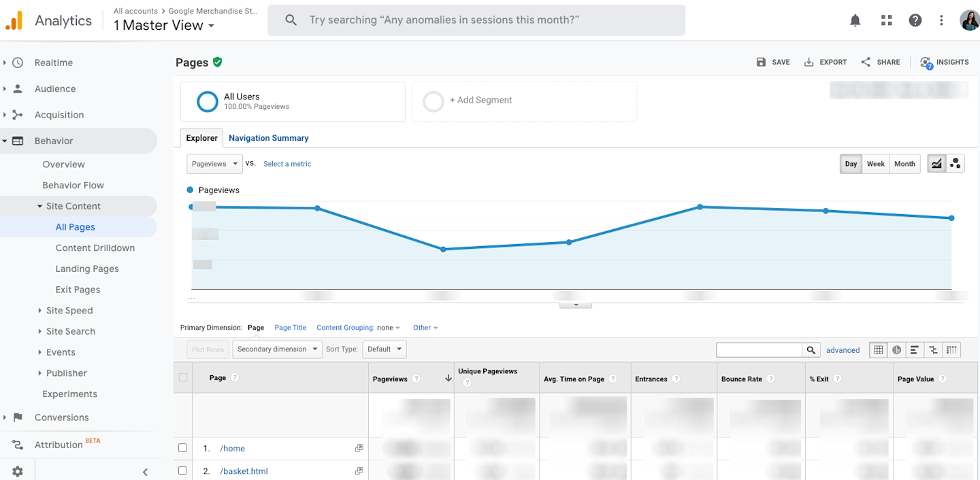
Task: Open the Audience reports menu
Action: (55, 88)
